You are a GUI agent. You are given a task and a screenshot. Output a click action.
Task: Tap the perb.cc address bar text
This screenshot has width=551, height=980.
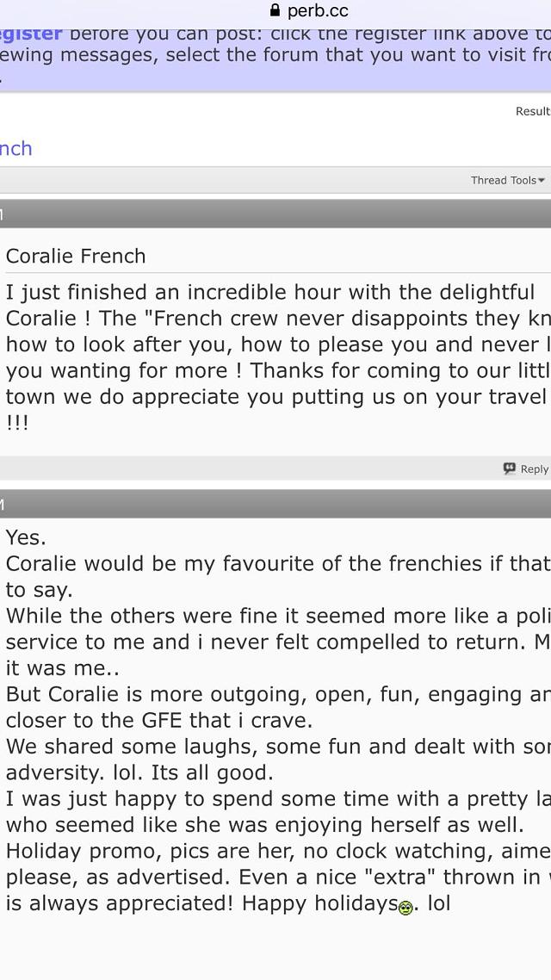pos(318,10)
